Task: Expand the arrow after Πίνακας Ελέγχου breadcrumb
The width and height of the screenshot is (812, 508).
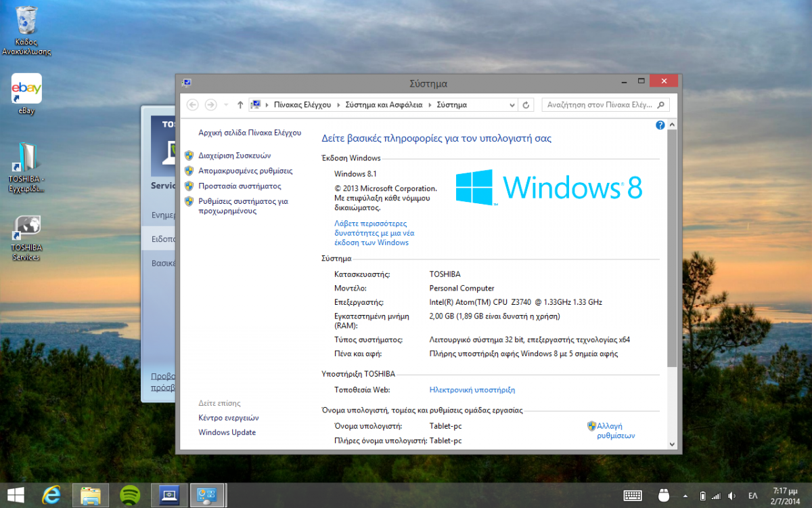Action: click(338, 105)
